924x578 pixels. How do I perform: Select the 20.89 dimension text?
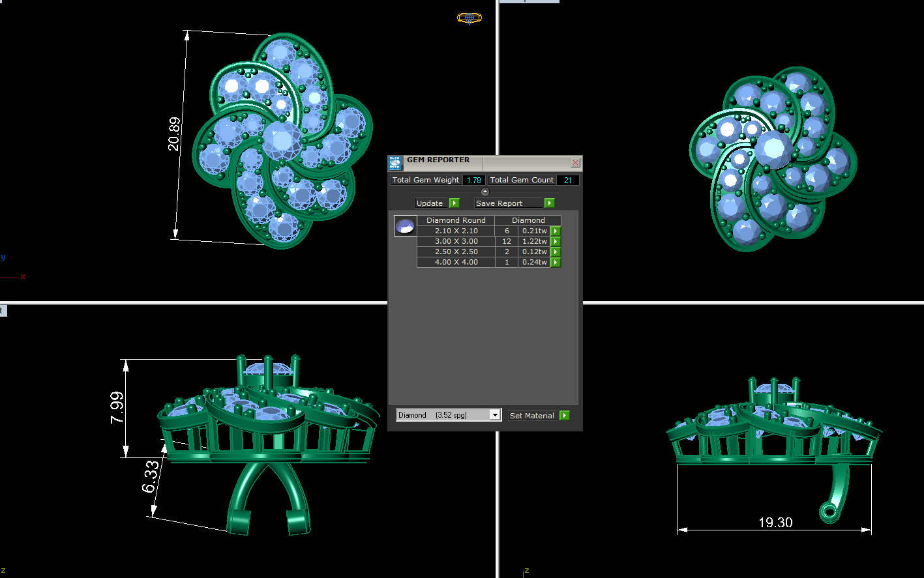(x=174, y=134)
